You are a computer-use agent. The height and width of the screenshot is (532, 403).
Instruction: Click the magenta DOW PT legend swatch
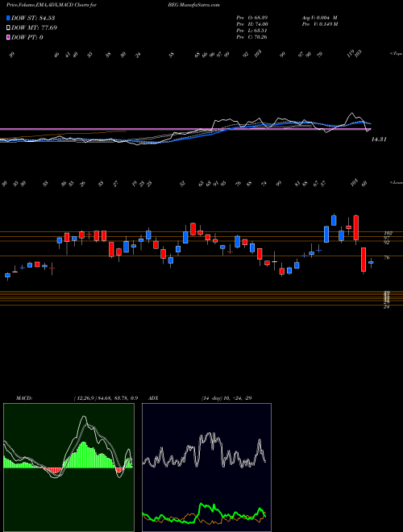[x=9, y=37]
